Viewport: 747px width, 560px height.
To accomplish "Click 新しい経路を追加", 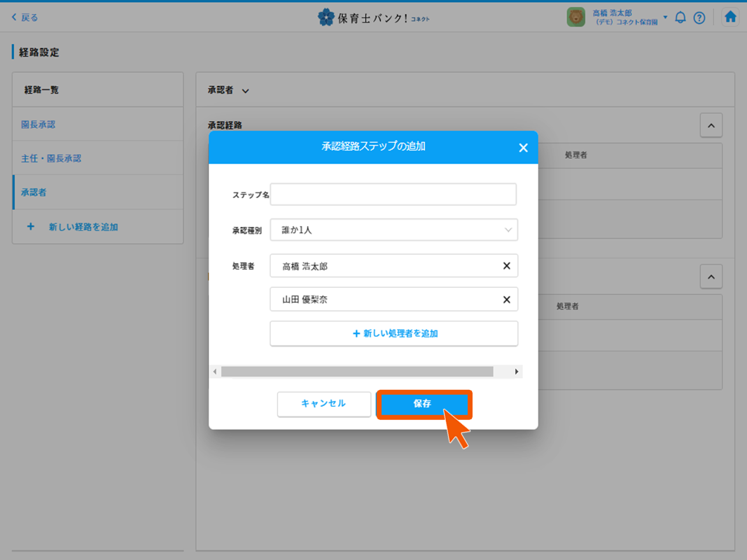I will [83, 227].
